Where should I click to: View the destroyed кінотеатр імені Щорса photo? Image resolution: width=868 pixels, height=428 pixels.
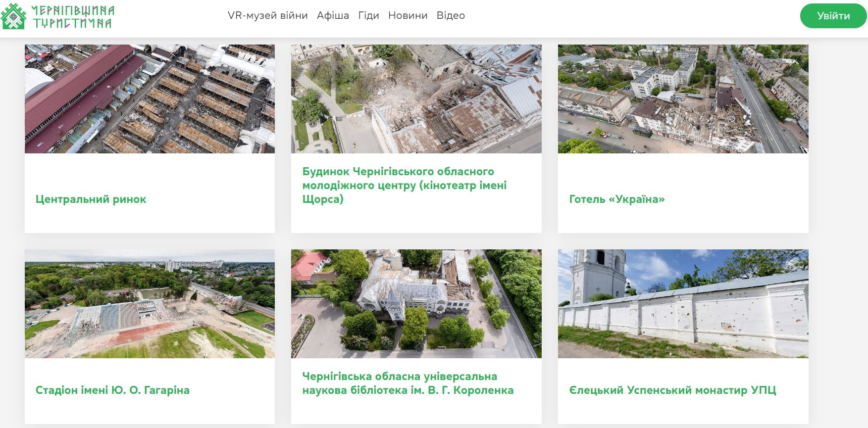tap(416, 99)
